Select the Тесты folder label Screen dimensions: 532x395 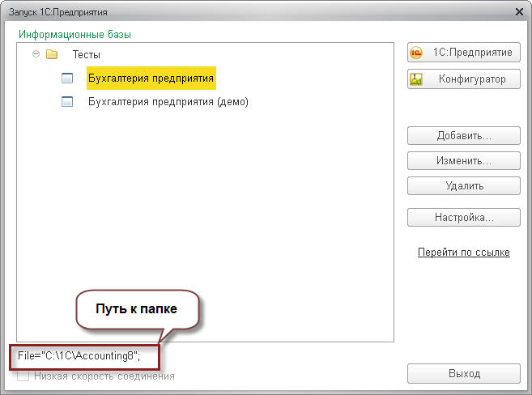[87, 54]
